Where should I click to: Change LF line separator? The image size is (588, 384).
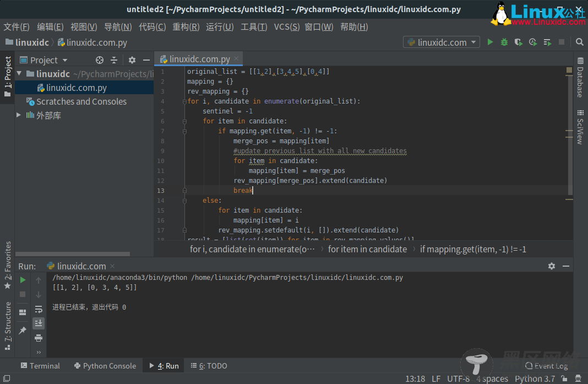click(435, 378)
